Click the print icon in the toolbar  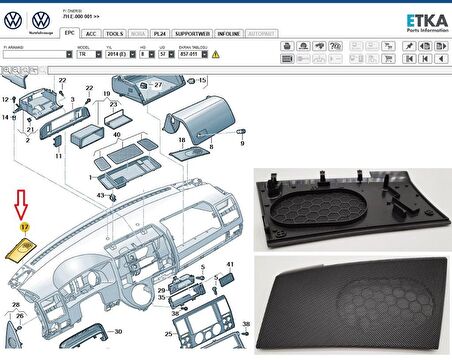click(287, 46)
